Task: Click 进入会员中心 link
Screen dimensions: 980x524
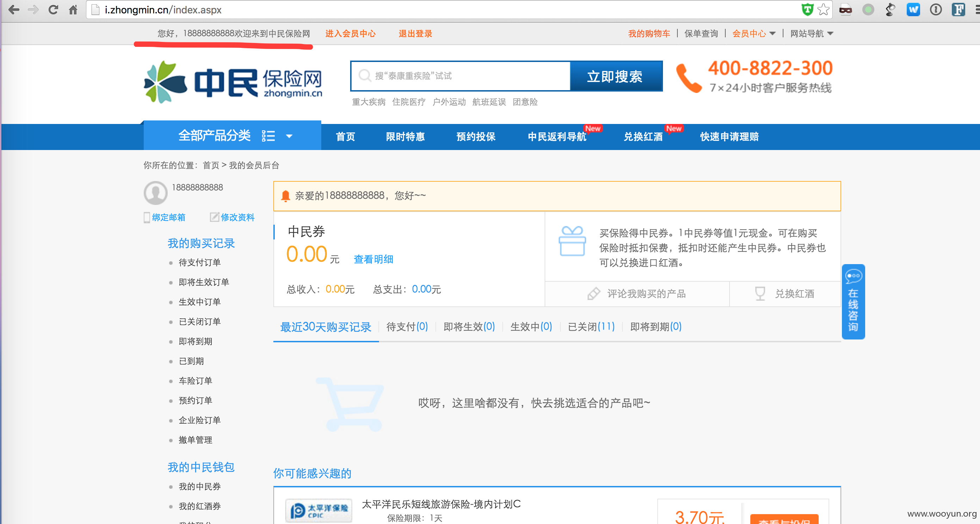Action: (x=351, y=33)
